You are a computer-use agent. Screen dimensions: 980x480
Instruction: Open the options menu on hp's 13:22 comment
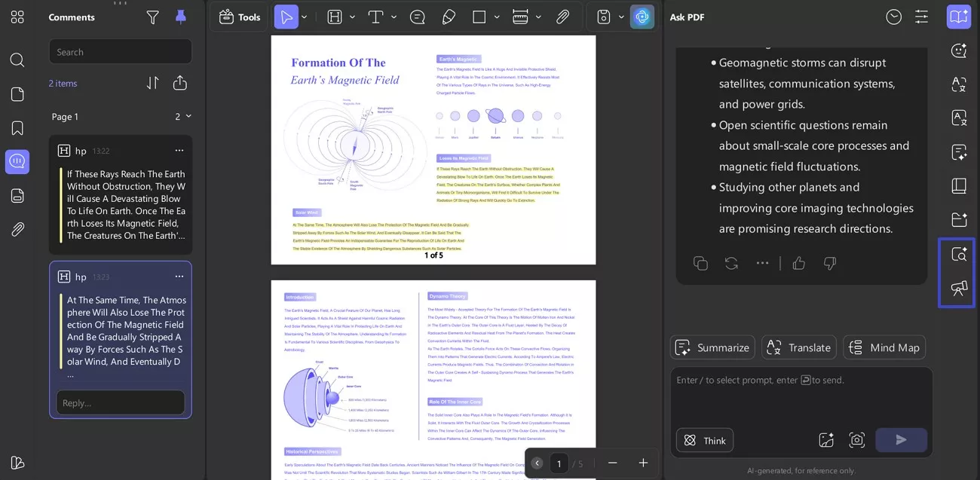click(x=179, y=150)
